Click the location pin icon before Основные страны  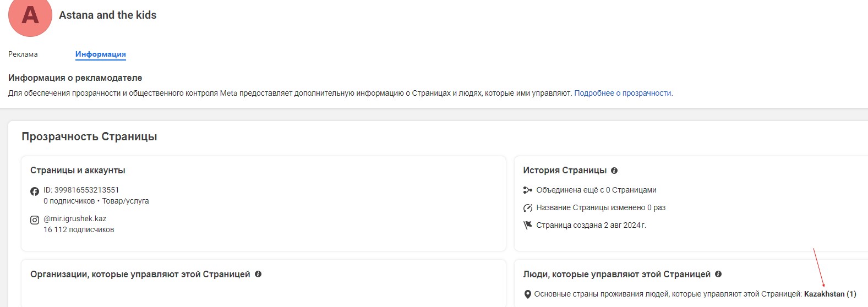click(527, 294)
